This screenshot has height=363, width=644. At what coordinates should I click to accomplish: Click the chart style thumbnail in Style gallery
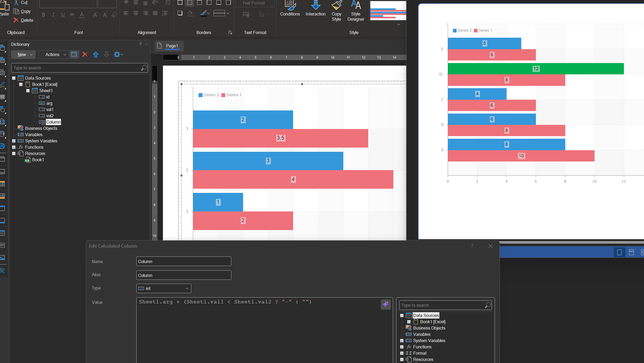(x=388, y=10)
